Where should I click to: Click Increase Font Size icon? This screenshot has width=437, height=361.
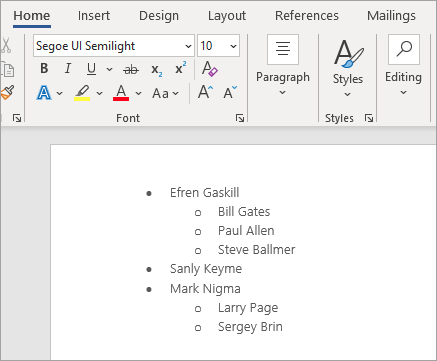click(x=205, y=92)
